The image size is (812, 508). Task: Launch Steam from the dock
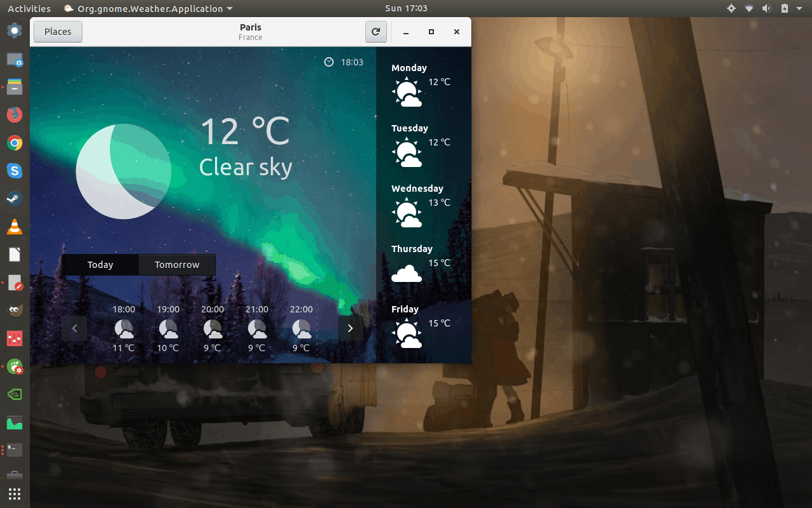point(15,199)
